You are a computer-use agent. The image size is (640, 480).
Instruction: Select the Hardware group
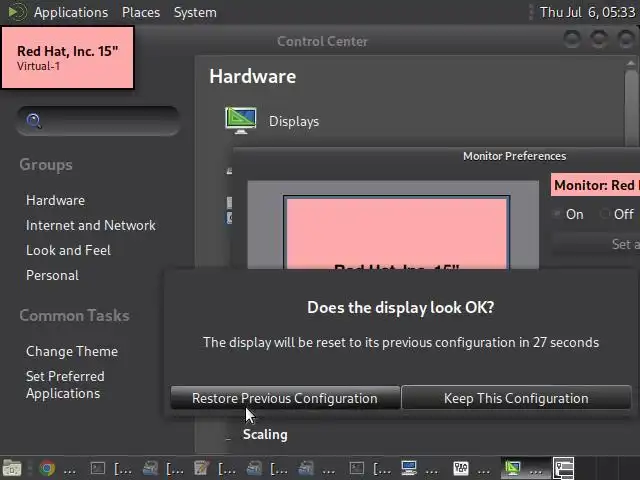point(56,200)
